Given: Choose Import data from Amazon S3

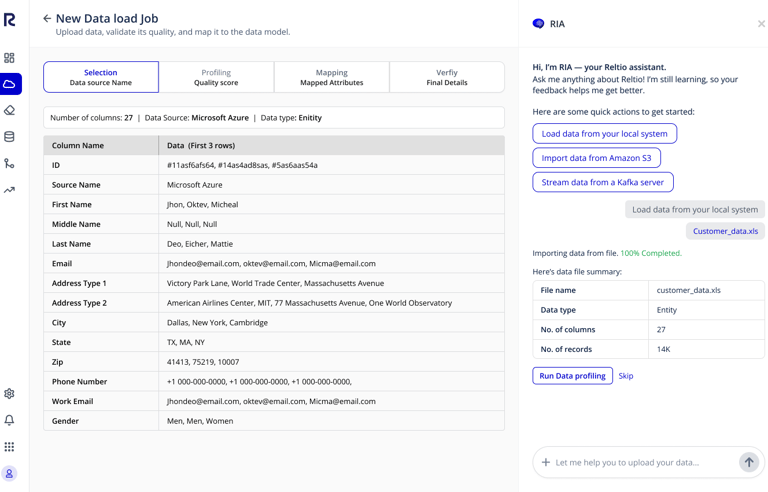Looking at the screenshot, I should click(x=596, y=158).
